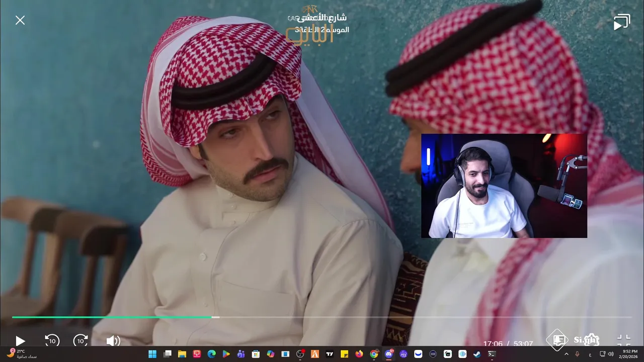Viewport: 644px width, 362px height.
Task: Click the streamer webcam overlay
Action: [504, 186]
